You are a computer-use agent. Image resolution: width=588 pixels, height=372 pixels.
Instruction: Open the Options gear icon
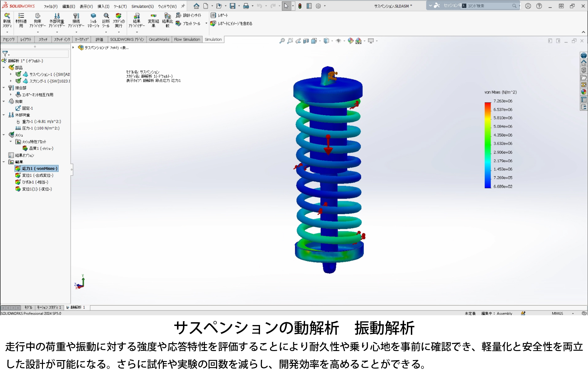[x=318, y=6]
